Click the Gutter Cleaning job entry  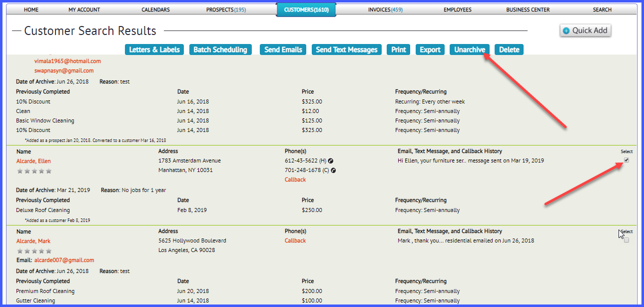[36, 300]
